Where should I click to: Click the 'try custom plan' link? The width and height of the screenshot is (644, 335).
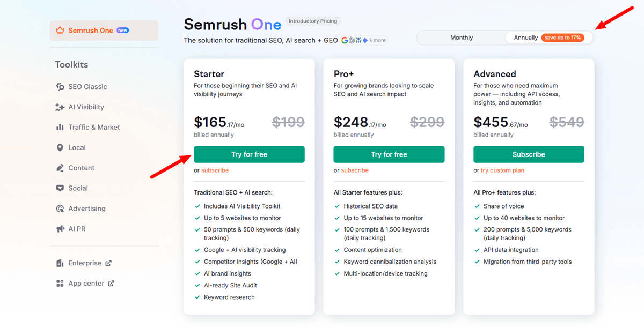(502, 170)
